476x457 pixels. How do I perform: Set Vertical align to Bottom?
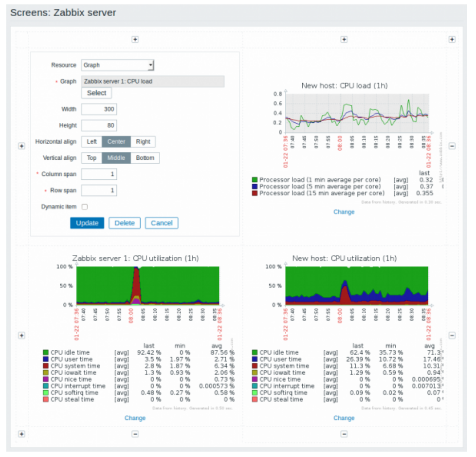tap(145, 158)
